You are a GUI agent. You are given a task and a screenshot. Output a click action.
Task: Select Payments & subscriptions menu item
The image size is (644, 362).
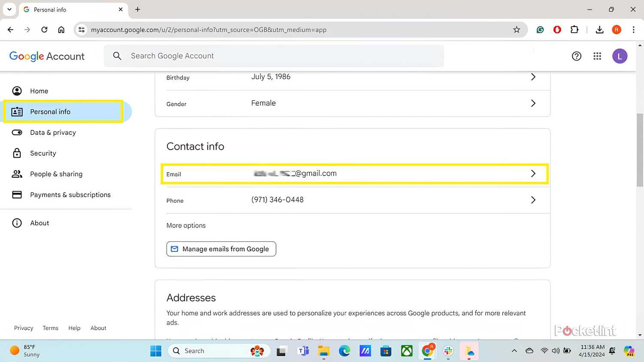[70, 195]
